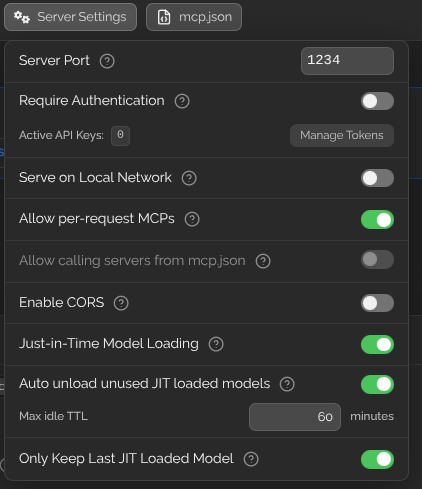Viewport: 422px width, 489px height.
Task: Click help icon for Auto unload unused JIT models
Action: click(287, 384)
